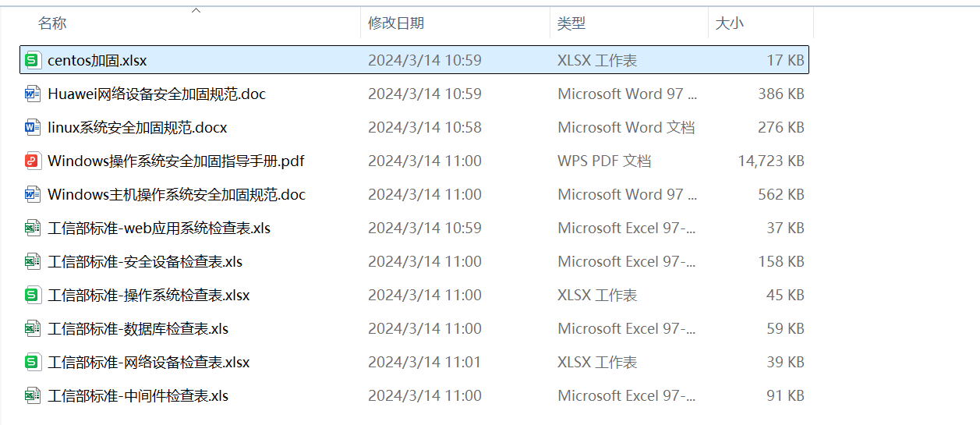The image size is (980, 425).
Task: Click the Huawei网络设备安全加固规范.doc Word icon
Action: [x=32, y=94]
